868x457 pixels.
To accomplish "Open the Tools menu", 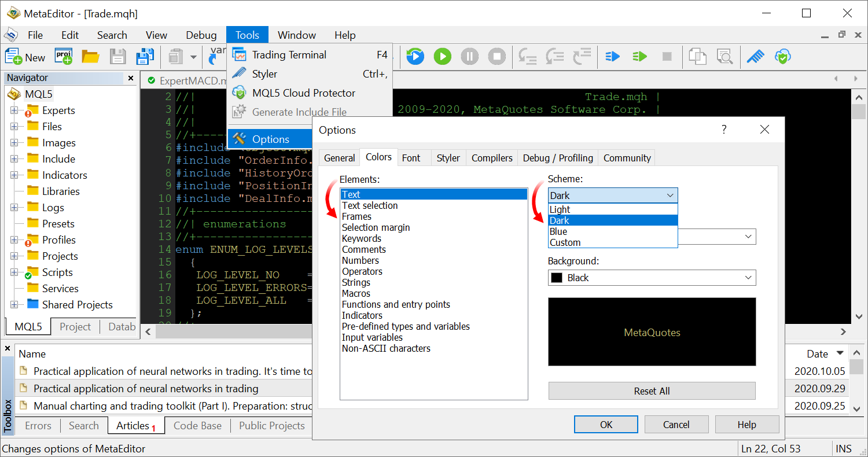I will coord(247,35).
